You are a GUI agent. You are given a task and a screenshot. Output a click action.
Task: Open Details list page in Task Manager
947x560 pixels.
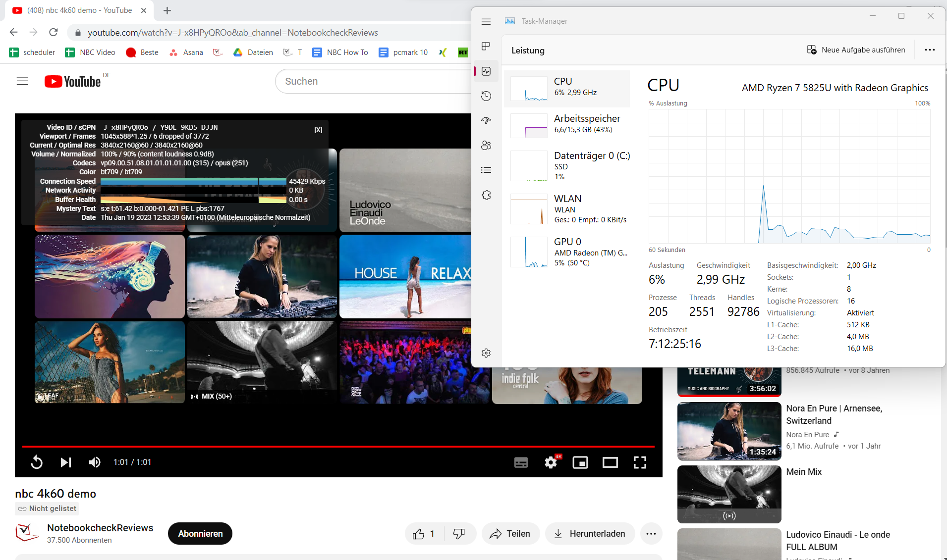coord(486,170)
